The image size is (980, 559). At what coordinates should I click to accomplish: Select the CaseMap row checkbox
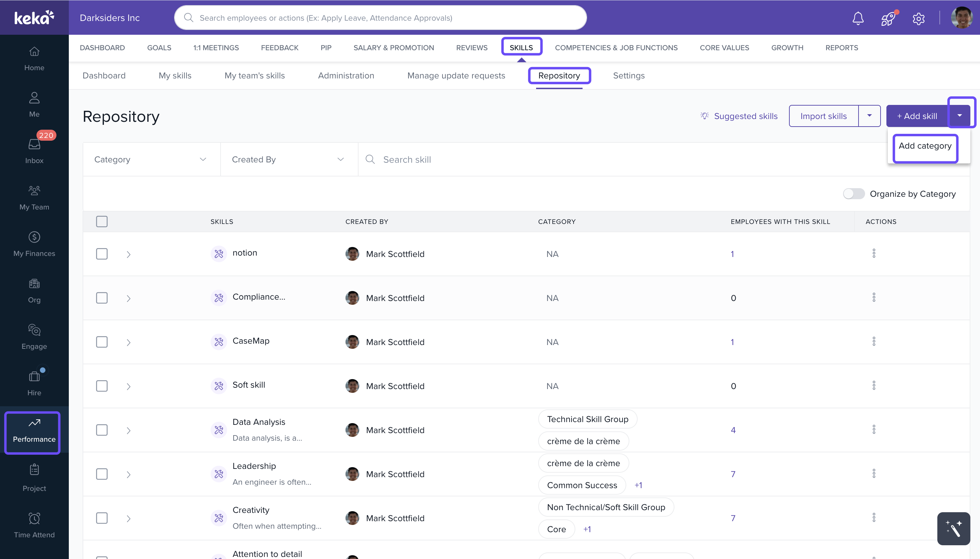pos(102,342)
